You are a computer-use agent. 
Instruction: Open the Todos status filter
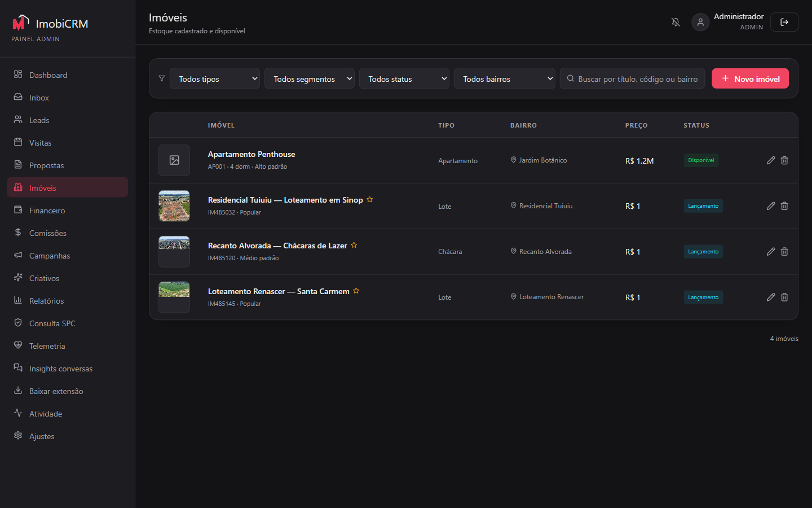pyautogui.click(x=404, y=78)
